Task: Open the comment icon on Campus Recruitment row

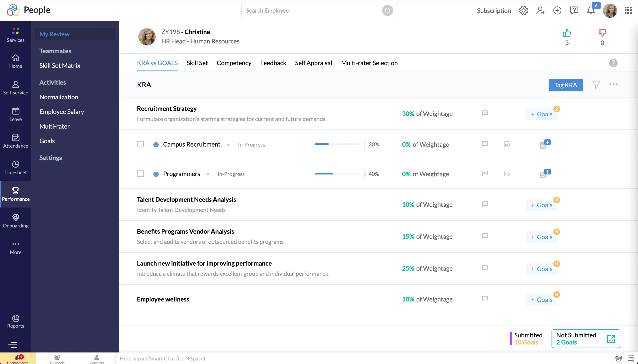Action: [x=485, y=144]
